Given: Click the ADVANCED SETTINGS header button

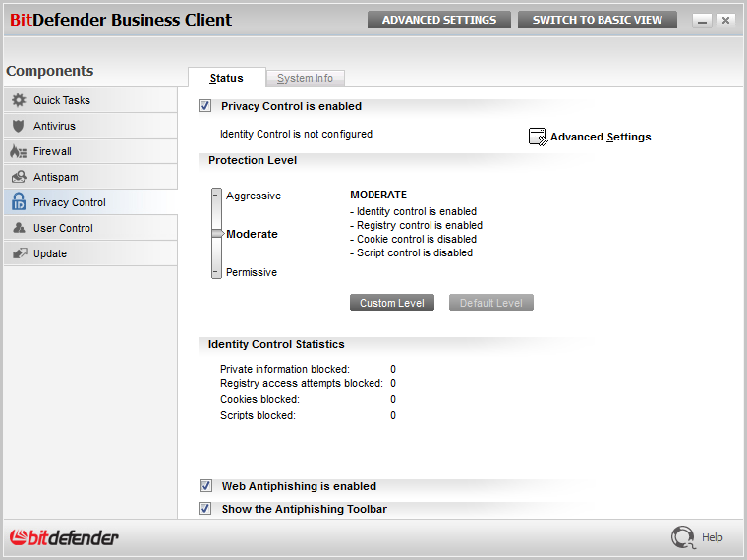Looking at the screenshot, I should (438, 20).
